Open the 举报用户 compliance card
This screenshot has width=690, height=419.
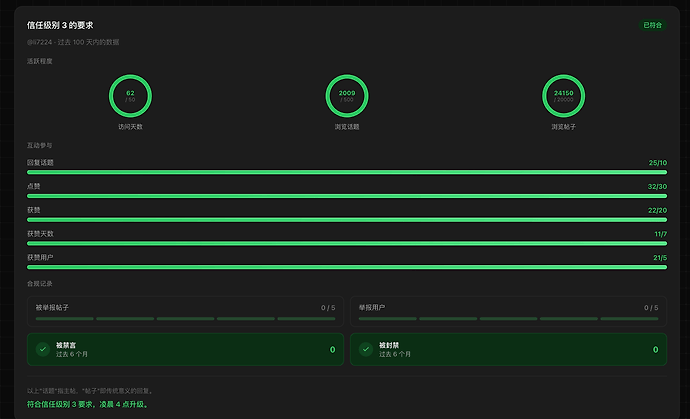coord(508,312)
